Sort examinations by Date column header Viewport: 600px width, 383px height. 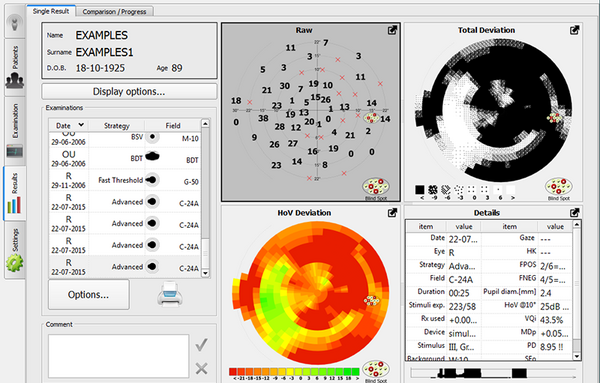(x=69, y=125)
